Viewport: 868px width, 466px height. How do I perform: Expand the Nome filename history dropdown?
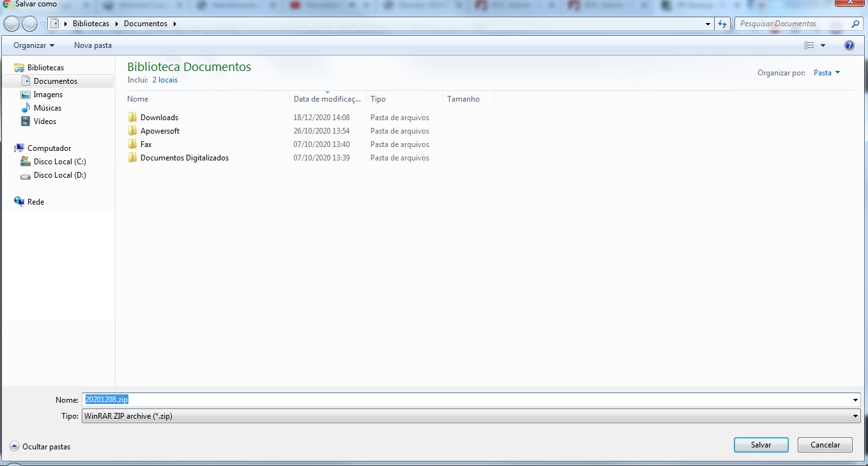click(x=855, y=400)
